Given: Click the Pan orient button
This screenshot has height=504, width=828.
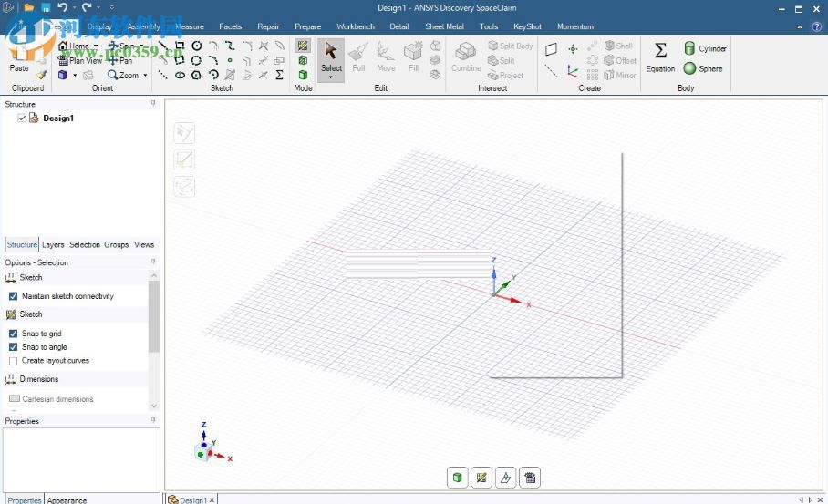Looking at the screenshot, I should 119,60.
